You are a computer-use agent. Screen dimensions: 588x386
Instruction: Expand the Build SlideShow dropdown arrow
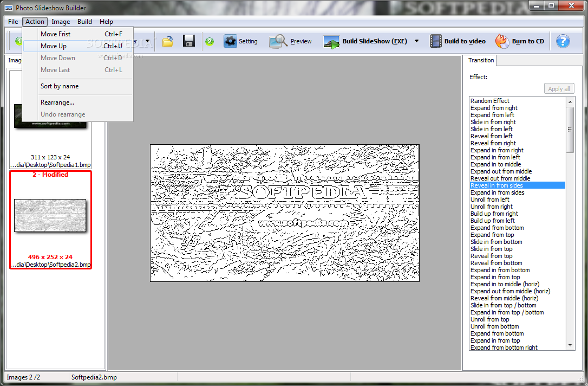[x=416, y=41]
